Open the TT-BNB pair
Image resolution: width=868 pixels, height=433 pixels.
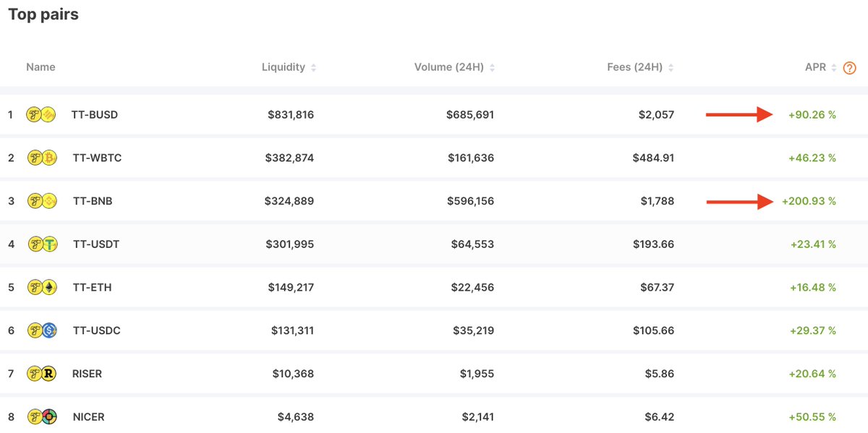pyautogui.click(x=93, y=201)
